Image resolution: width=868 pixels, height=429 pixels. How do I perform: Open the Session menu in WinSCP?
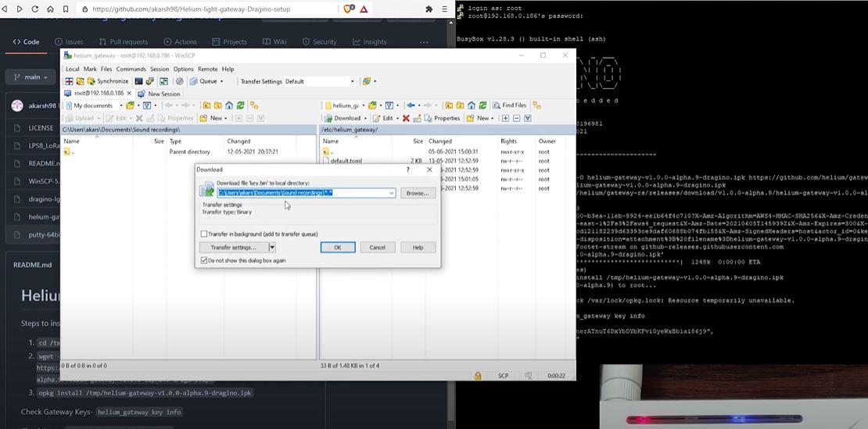pos(160,69)
